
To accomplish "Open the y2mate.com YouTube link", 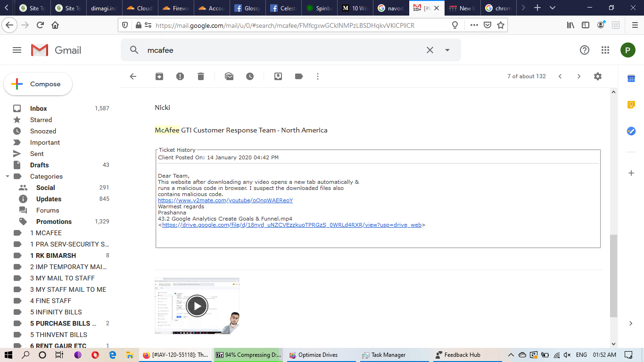I will pos(225,200).
